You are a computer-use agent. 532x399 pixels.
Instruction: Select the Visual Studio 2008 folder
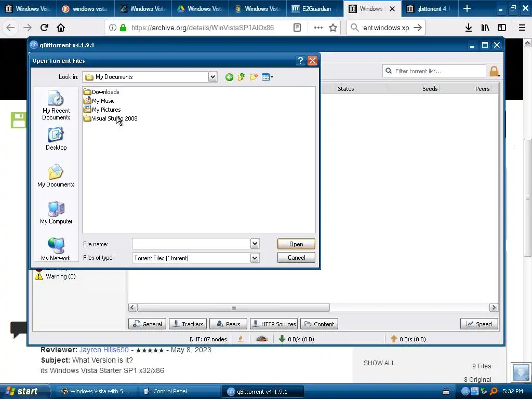coord(110,118)
